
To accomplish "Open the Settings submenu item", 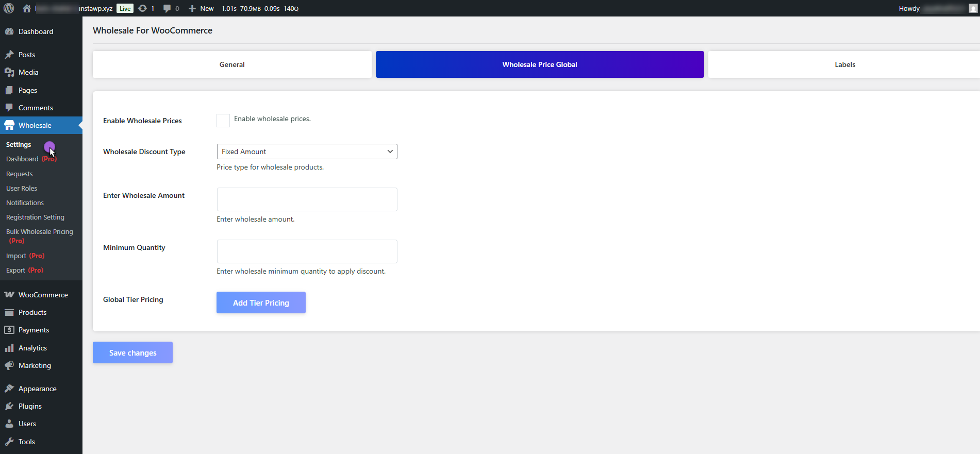I will pyautogui.click(x=19, y=145).
